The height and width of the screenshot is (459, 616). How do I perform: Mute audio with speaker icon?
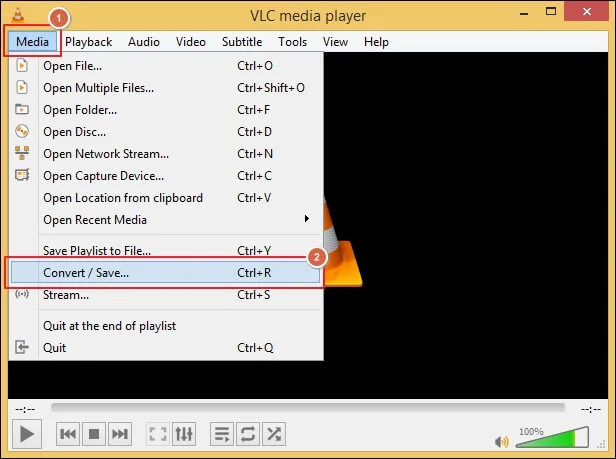click(502, 442)
